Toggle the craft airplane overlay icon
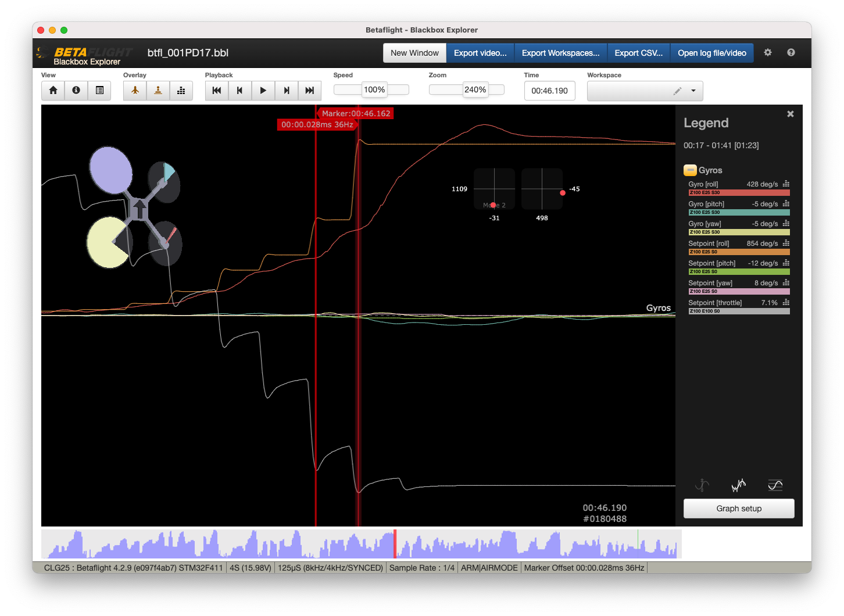Viewport: 844px width, 616px height. [x=135, y=91]
